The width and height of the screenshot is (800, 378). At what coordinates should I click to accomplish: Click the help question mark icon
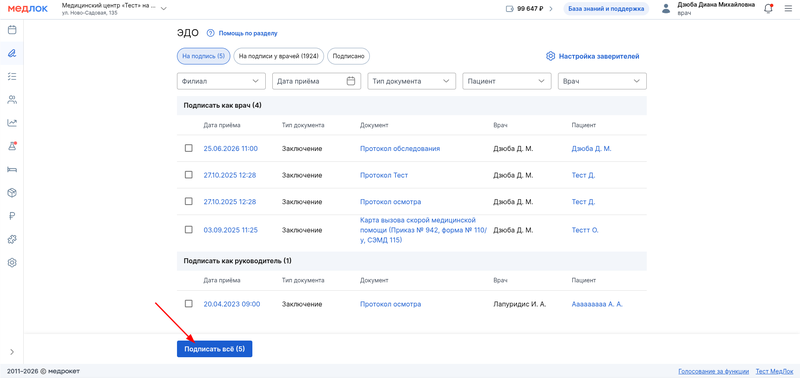210,33
